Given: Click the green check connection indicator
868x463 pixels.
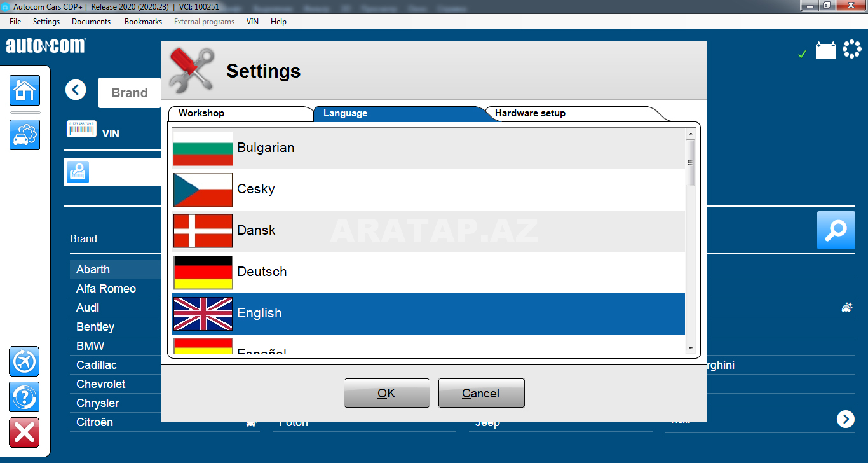Looking at the screenshot, I should click(802, 54).
